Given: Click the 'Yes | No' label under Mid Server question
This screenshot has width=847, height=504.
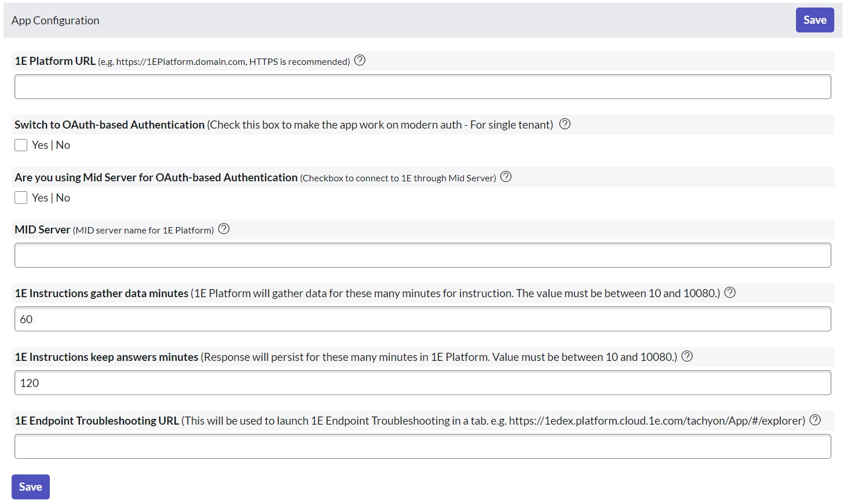Looking at the screenshot, I should point(51,198).
